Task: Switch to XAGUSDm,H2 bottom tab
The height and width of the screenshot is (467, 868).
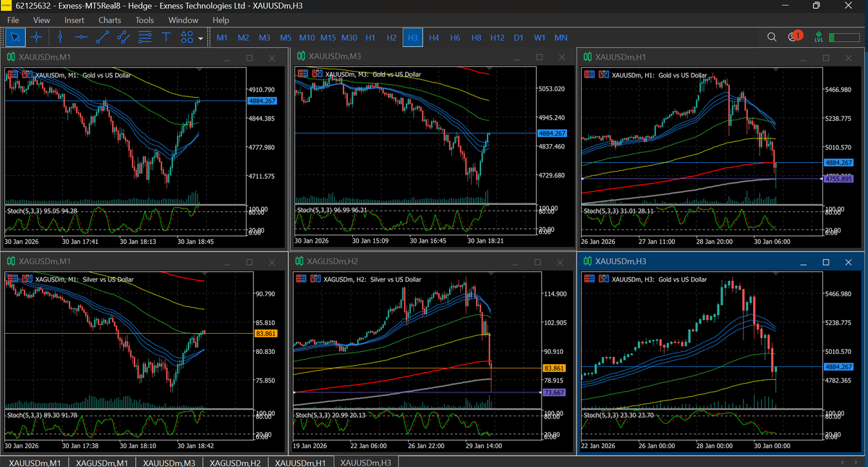Action: click(x=235, y=462)
